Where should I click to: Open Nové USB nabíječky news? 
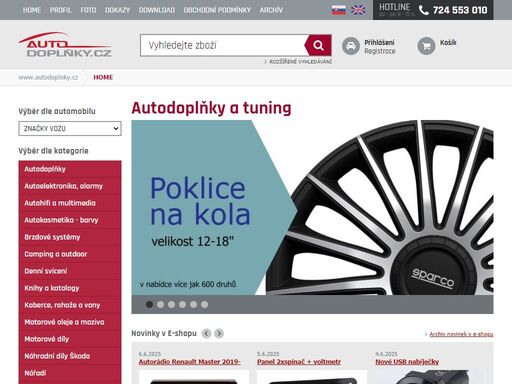tap(407, 362)
